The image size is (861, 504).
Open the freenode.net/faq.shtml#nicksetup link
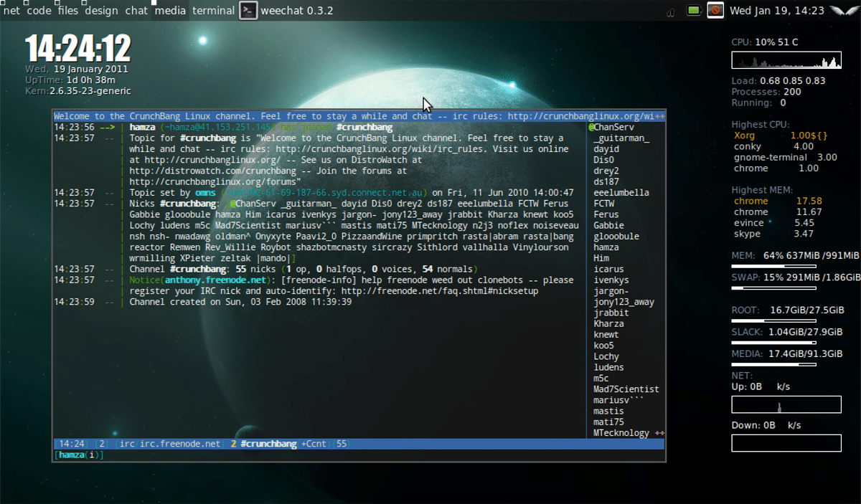[439, 291]
